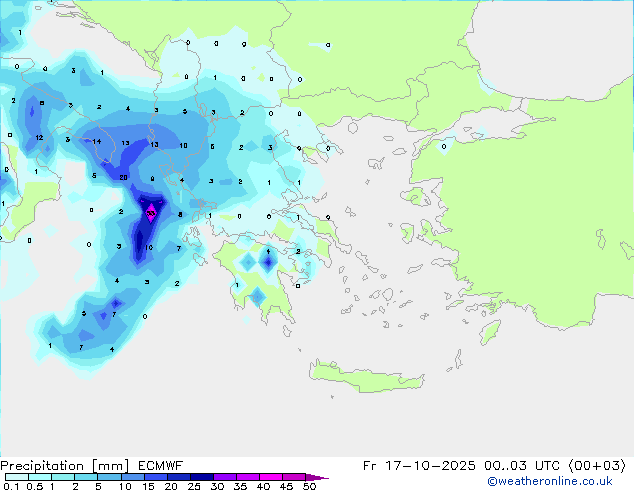Click the 'Precipitation [mm]' title text
The image size is (634, 490).
[65, 466]
